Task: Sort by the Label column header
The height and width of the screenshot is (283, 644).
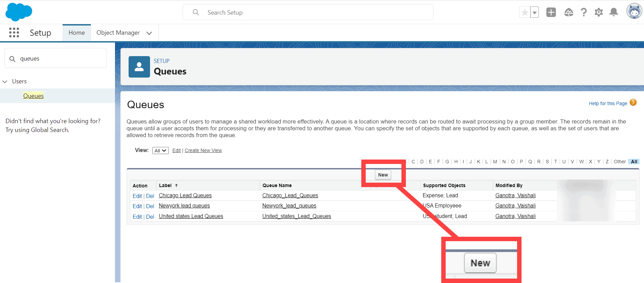Action: (165, 185)
